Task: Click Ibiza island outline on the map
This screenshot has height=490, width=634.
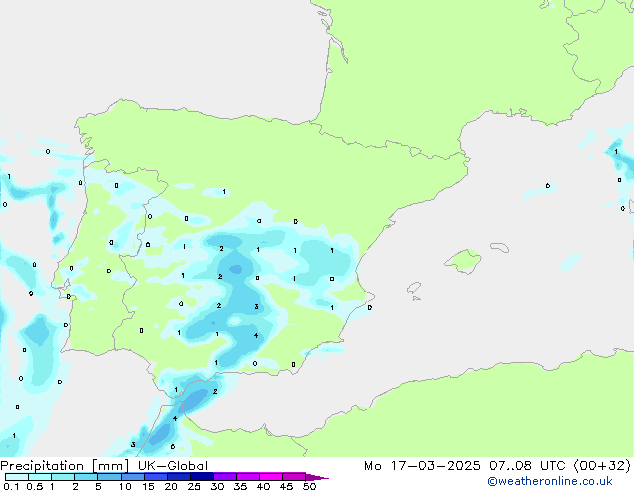Action: 414,288
